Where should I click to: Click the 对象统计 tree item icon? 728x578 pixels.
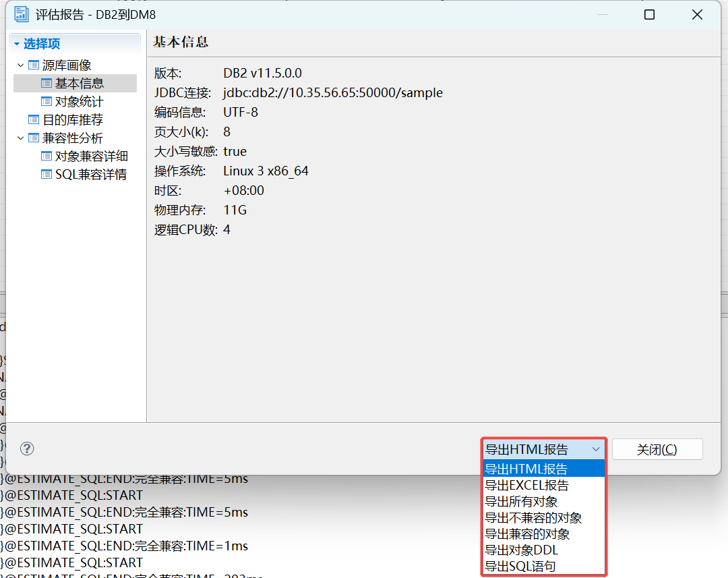[x=47, y=101]
